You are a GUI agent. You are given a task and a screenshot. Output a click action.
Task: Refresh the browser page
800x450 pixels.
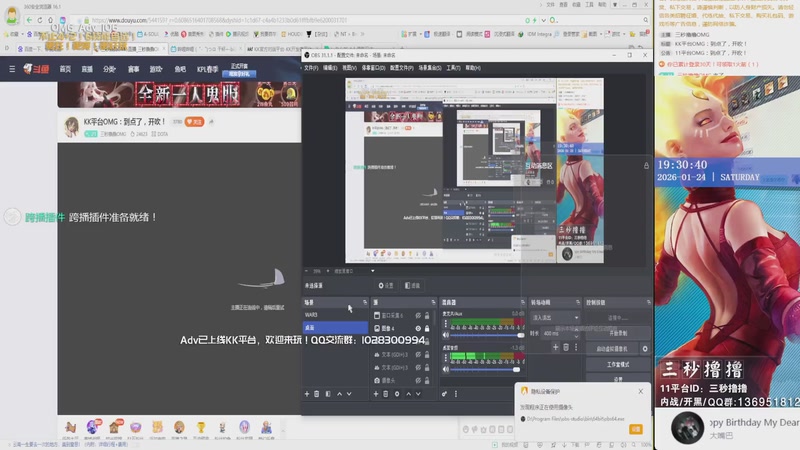point(39,20)
